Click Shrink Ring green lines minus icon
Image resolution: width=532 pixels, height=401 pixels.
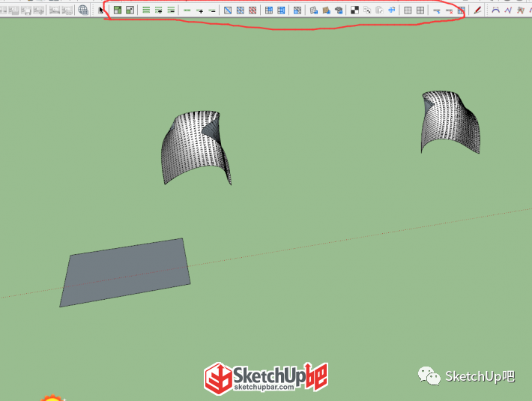coord(171,10)
